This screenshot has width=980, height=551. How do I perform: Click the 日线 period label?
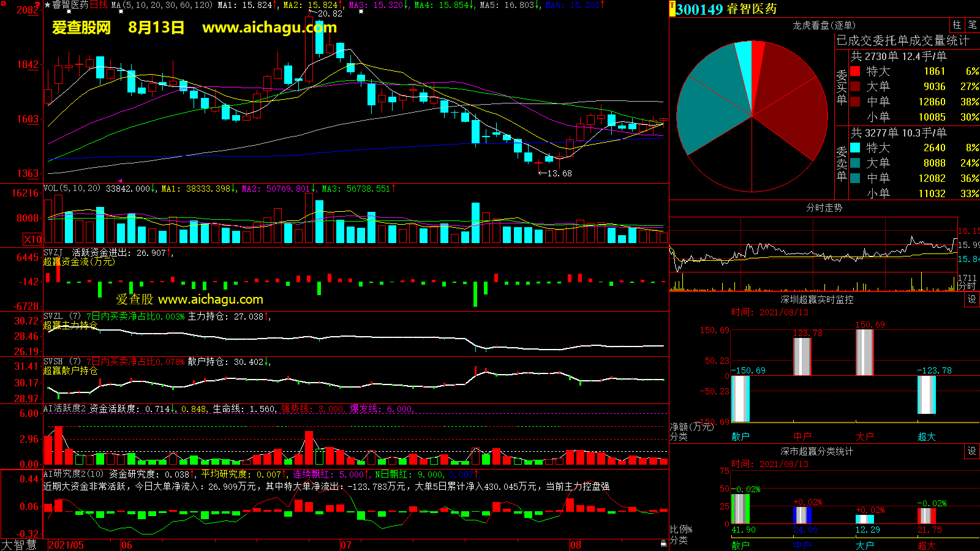pos(99,5)
